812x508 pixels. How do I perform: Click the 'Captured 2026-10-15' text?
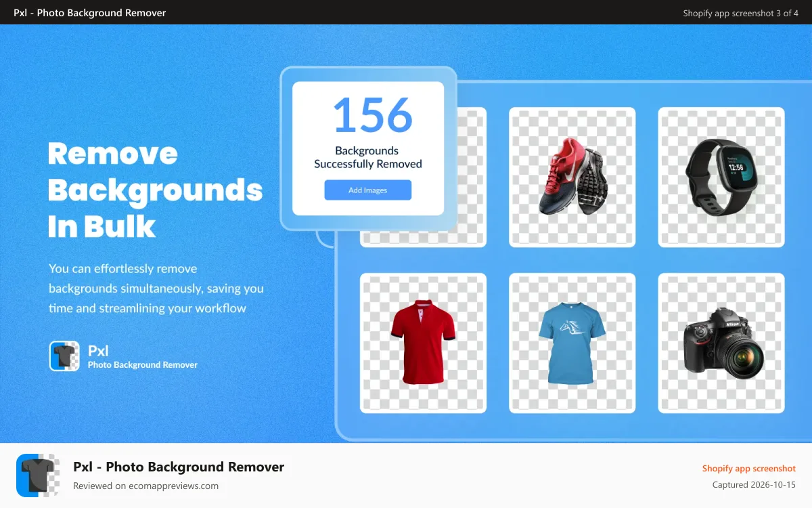point(754,485)
